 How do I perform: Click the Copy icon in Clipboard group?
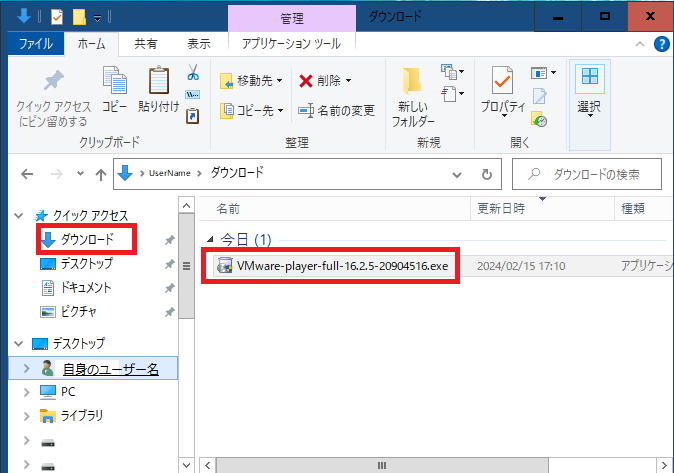tap(114, 80)
